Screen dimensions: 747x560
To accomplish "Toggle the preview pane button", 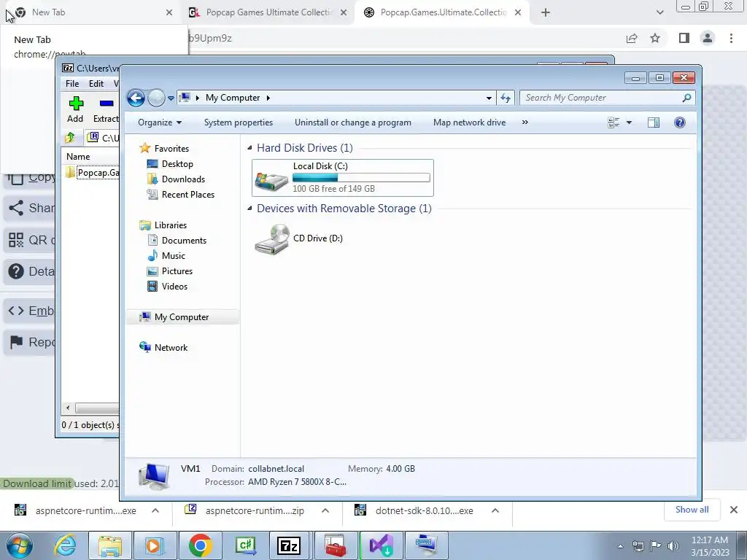I will pyautogui.click(x=654, y=122).
